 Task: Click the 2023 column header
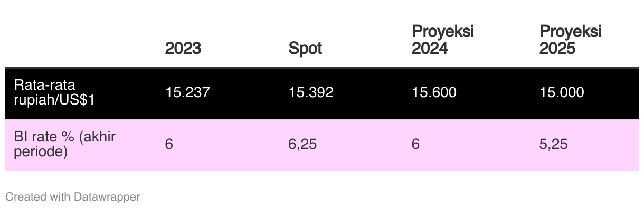[183, 49]
